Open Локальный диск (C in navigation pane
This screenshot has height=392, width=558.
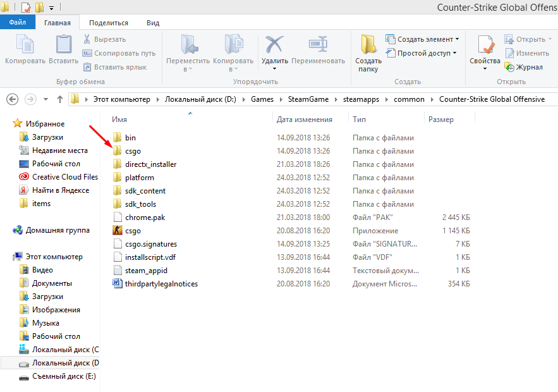[59, 349]
